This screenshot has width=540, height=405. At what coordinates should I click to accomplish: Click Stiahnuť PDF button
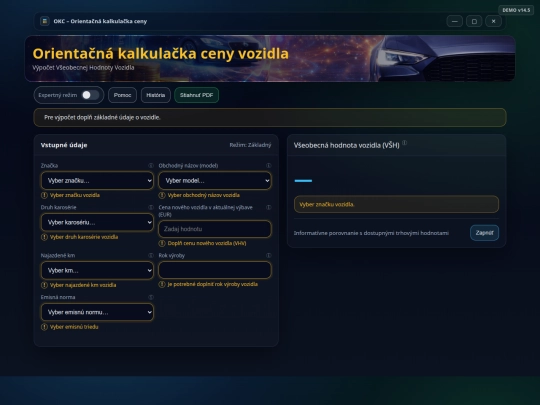197,95
